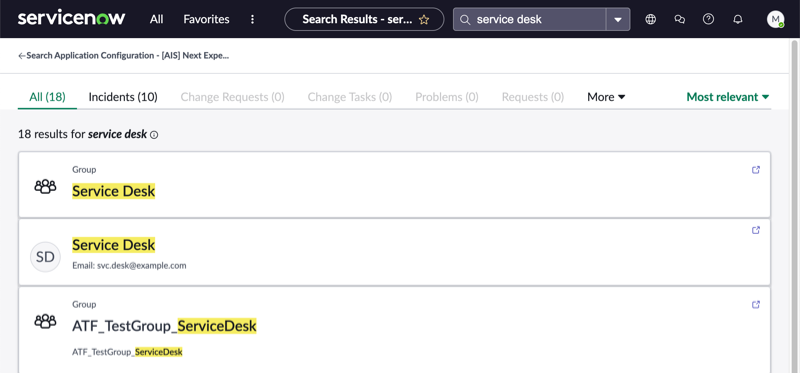Open the Most relevant sort dropdown

[x=728, y=97]
